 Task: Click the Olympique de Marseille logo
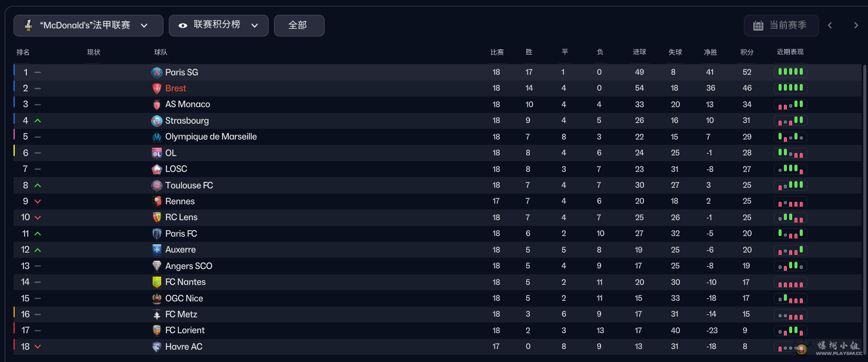point(156,137)
